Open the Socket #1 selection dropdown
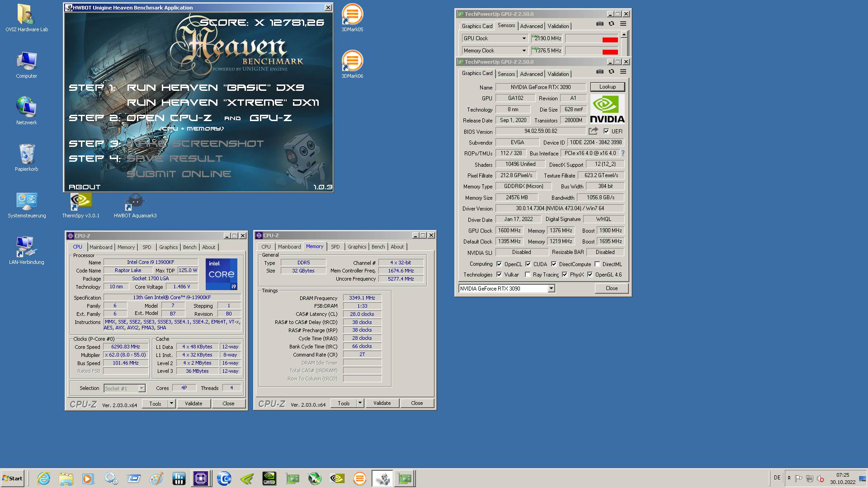868x488 pixels. (x=142, y=388)
